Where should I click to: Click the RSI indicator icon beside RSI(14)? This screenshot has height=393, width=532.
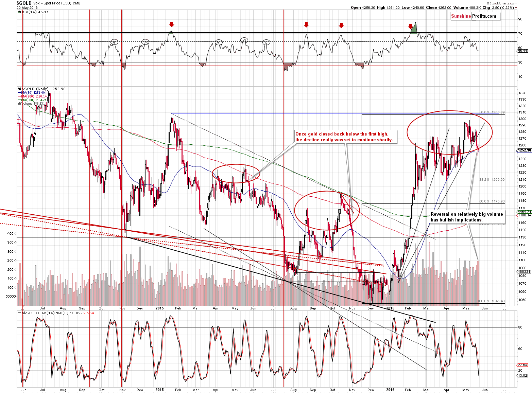coord(19,12)
